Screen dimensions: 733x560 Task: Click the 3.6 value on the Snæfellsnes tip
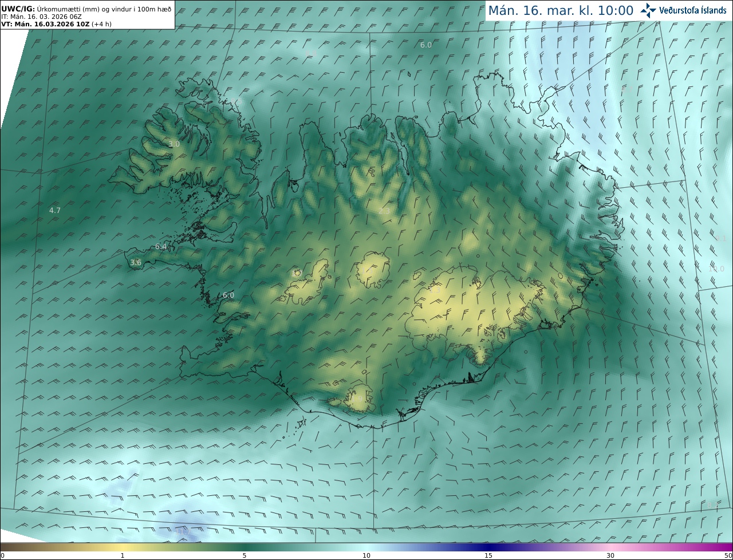tap(136, 263)
